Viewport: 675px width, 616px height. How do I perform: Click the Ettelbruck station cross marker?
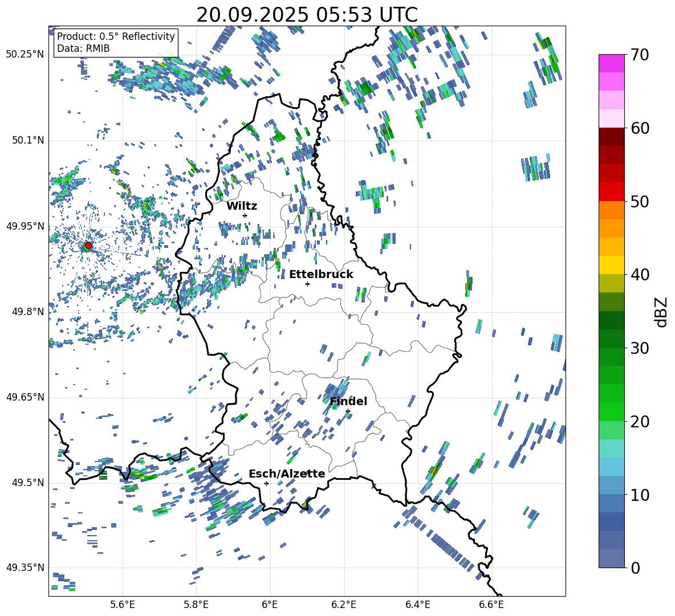point(307,284)
